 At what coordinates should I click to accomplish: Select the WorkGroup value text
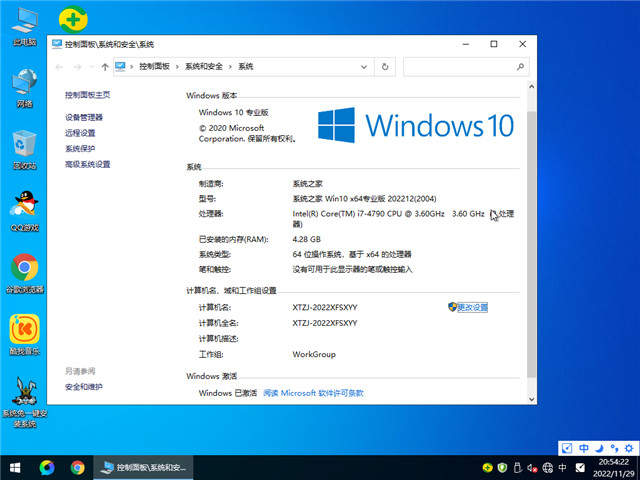pos(314,354)
